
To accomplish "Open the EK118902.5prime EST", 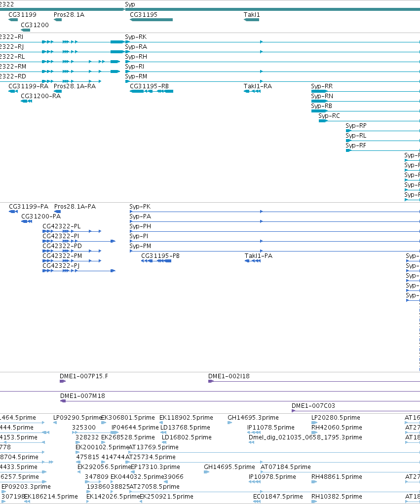I will [x=161, y=423].
